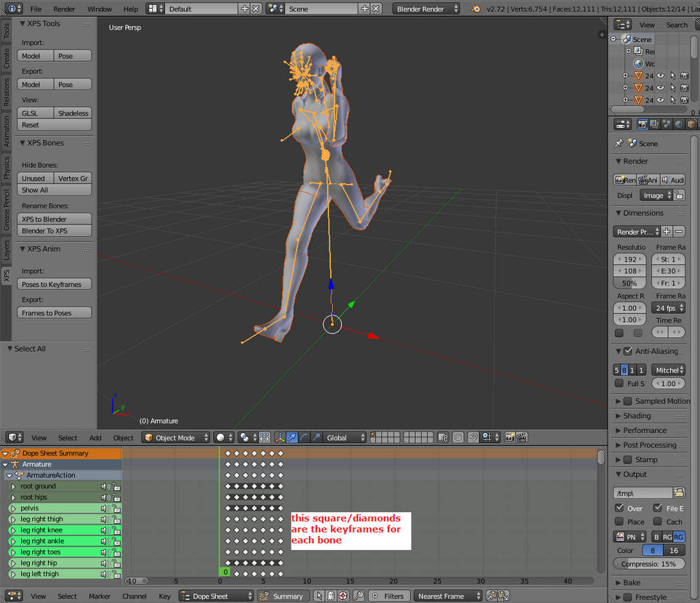Click the XPS to Blender rename button
The image size is (700, 603).
55,219
